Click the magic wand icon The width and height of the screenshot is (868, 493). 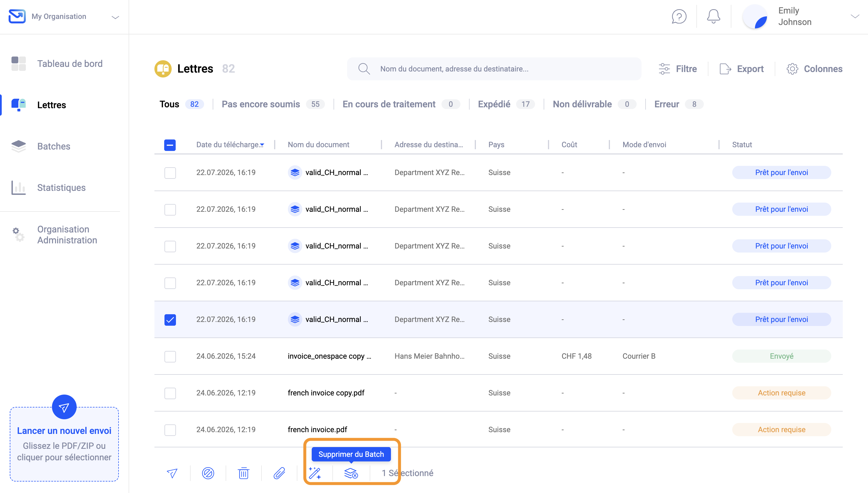[315, 473]
